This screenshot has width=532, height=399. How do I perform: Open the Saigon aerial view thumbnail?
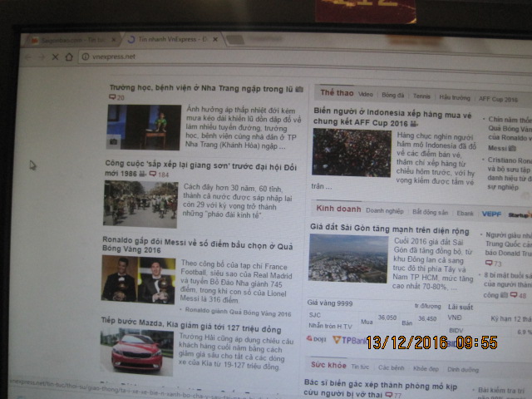point(348,259)
